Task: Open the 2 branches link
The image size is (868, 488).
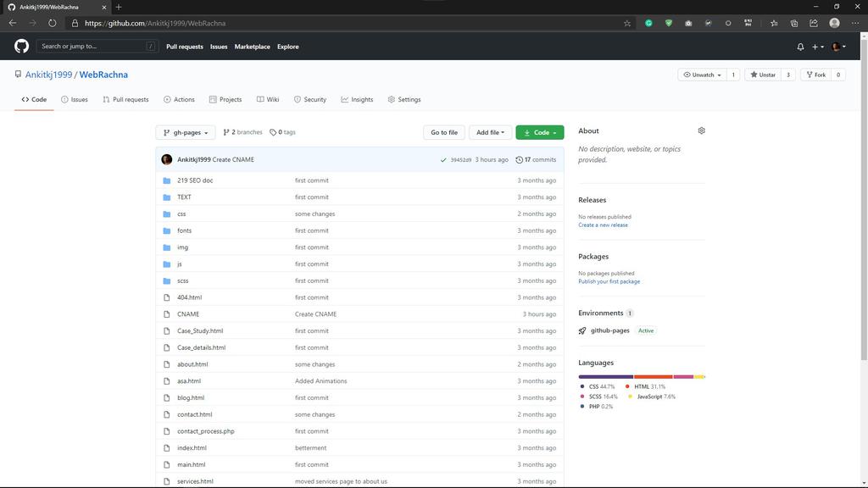Action: click(242, 132)
